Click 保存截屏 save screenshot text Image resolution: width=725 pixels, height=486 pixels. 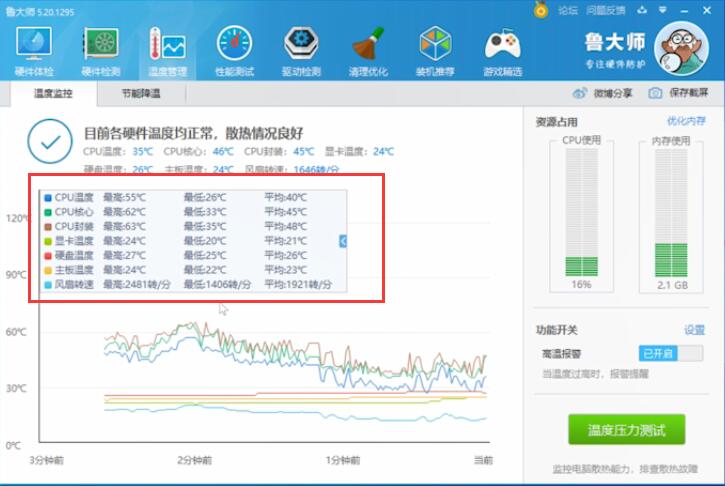(x=688, y=93)
